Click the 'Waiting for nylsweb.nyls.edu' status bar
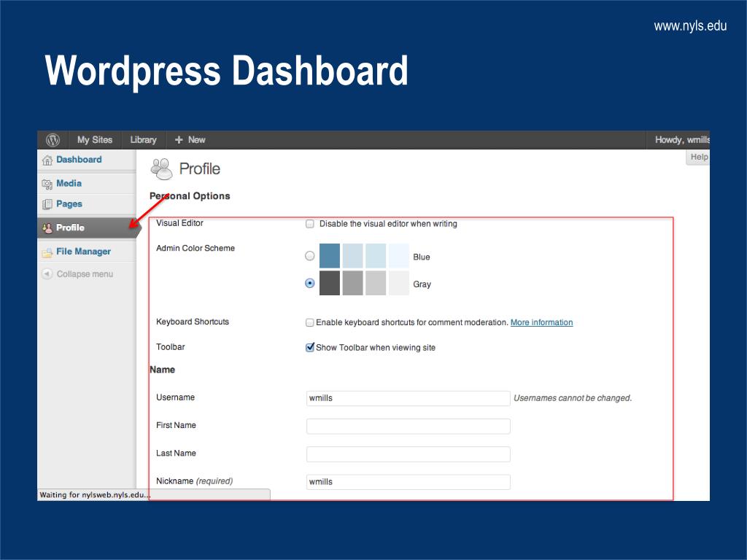Image resolution: width=747 pixels, height=560 pixels. tap(154, 495)
